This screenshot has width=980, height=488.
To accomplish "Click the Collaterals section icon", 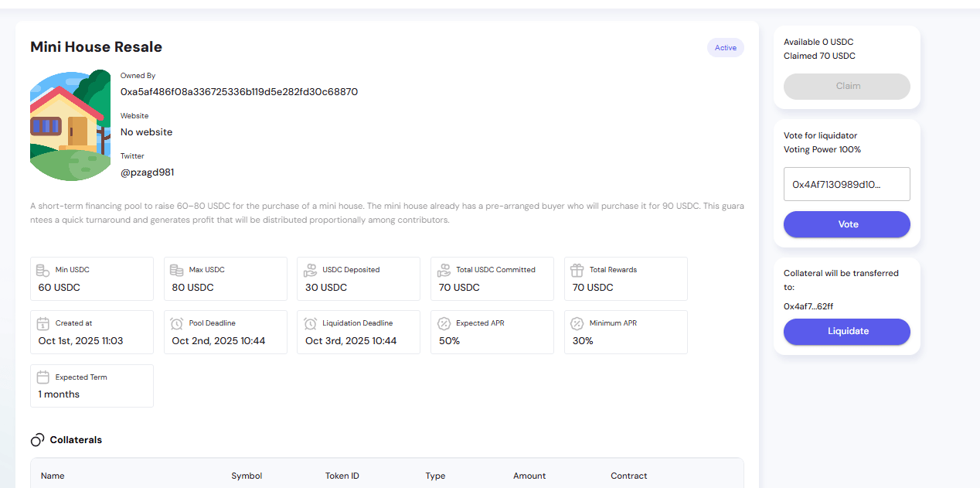I will click(37, 440).
